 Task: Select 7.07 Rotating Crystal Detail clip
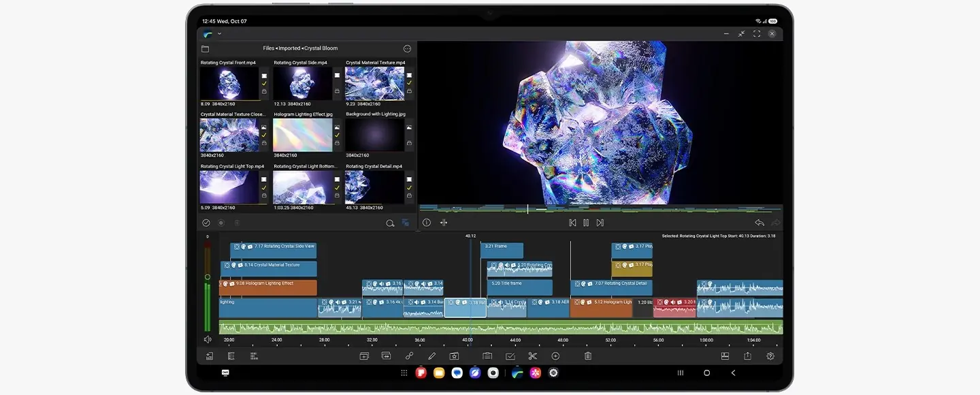pos(611,287)
